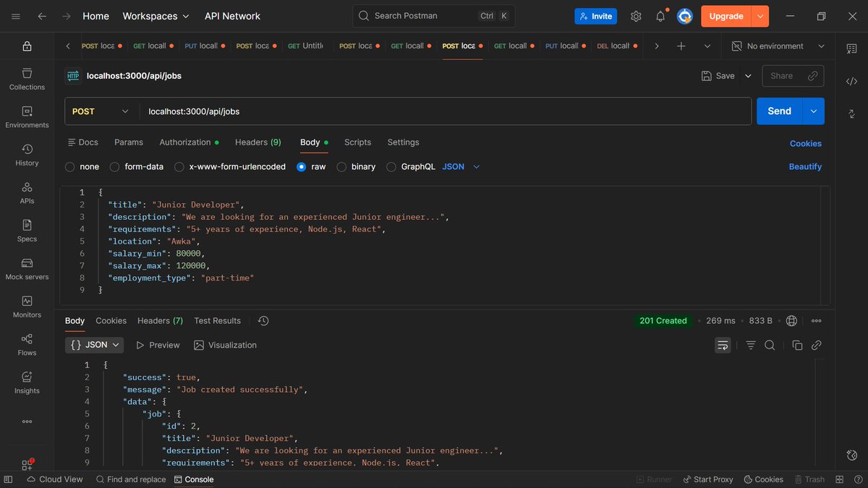This screenshot has width=868, height=488.
Task: Open History in the sidebar
Action: (27, 155)
